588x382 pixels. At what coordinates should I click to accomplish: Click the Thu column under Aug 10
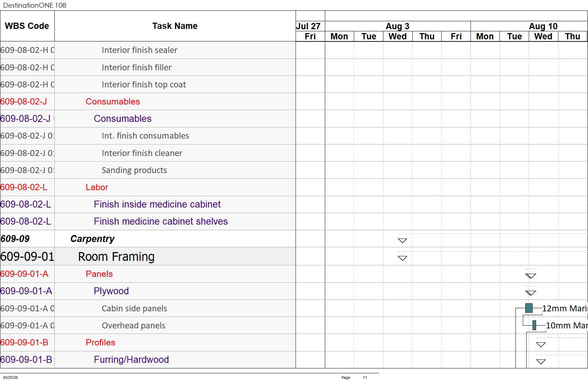[573, 37]
